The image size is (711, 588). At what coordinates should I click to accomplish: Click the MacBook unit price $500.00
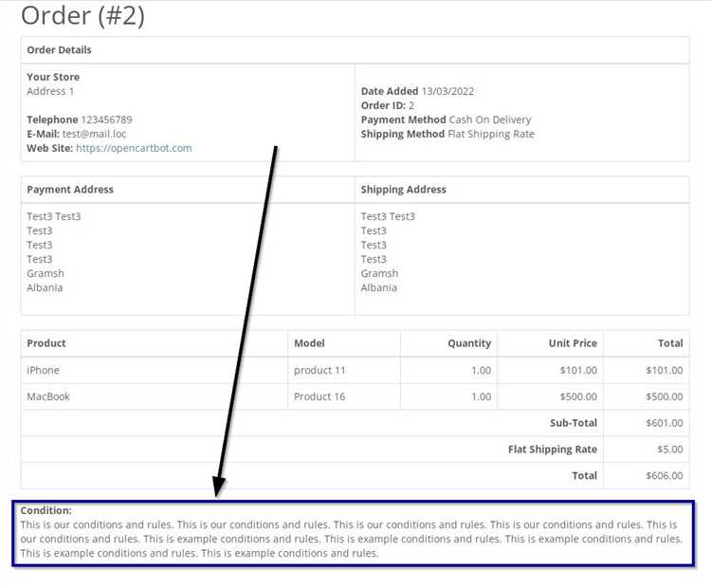pyautogui.click(x=578, y=396)
